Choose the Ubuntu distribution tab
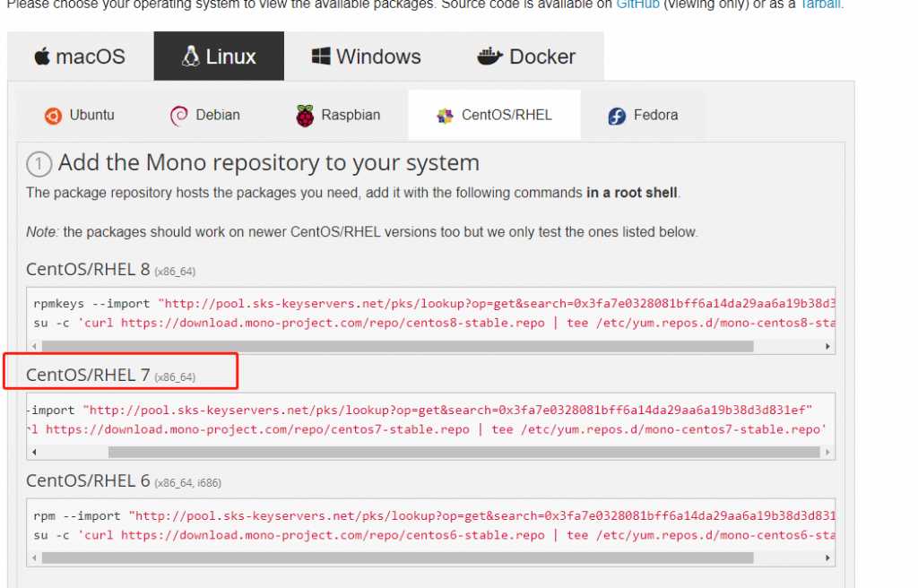Image resolution: width=918 pixels, height=588 pixels. coord(80,115)
